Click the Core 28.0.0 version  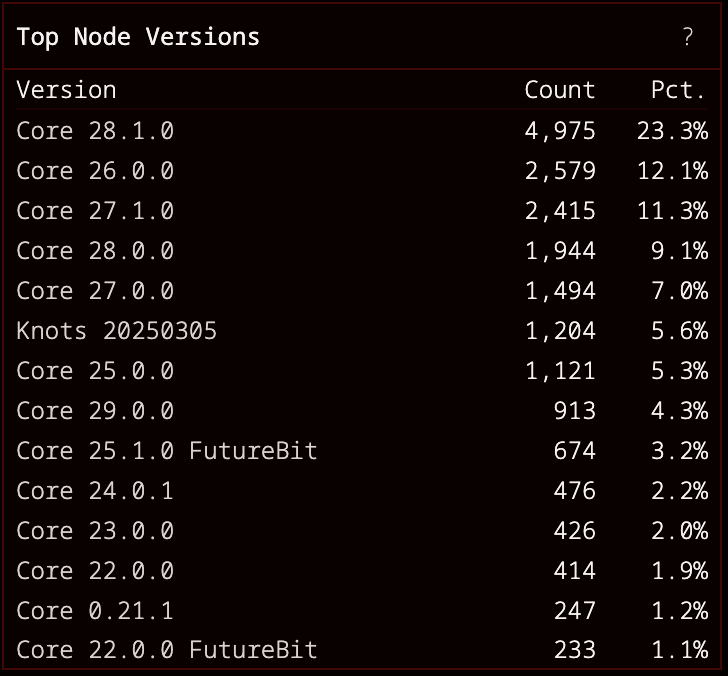pos(95,251)
